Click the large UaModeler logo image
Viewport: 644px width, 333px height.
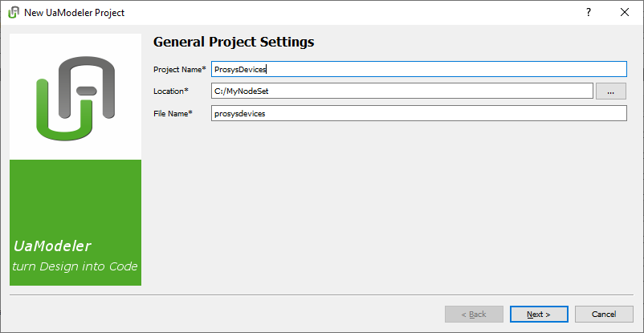click(75, 99)
